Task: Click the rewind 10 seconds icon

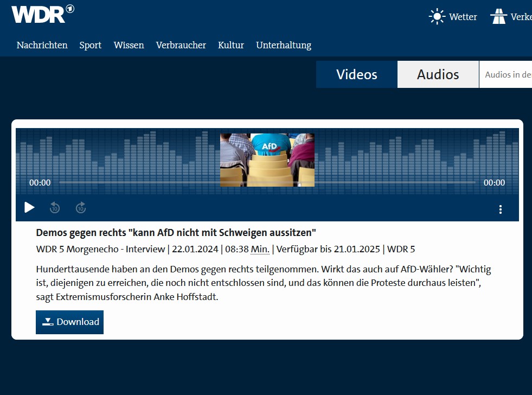Action: click(x=54, y=207)
